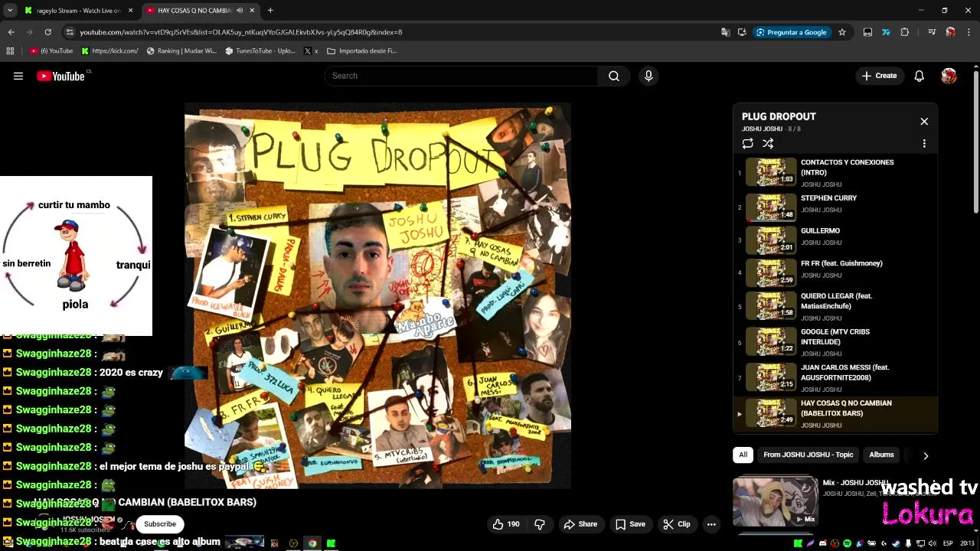Open YouTube notifications bell
Image resolution: width=980 pixels, height=551 pixels.
tap(920, 76)
